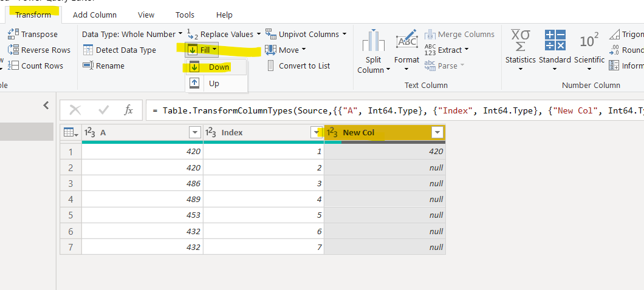Click the Merge Columns icon
The height and width of the screenshot is (290, 644).
pyautogui.click(x=430, y=34)
